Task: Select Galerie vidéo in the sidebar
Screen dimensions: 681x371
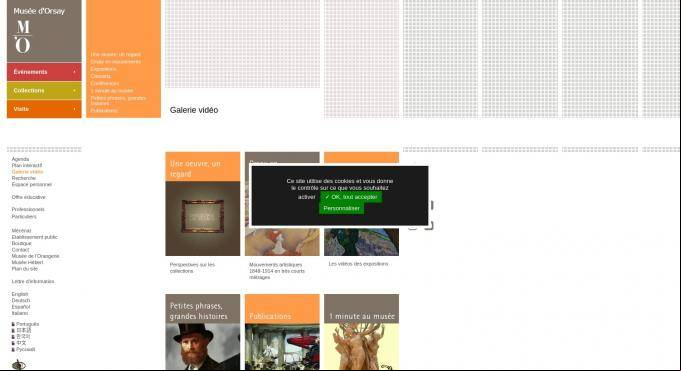Action: coord(27,172)
